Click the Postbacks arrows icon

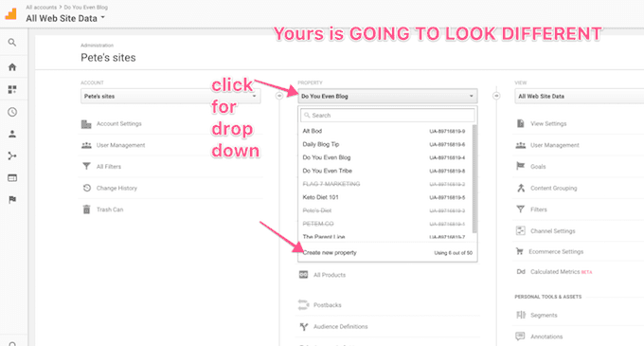point(303,304)
